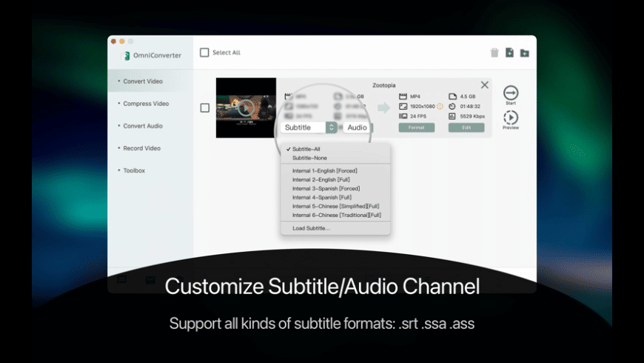
Task: Tick the Zootopia video row checkbox
Action: tap(204, 107)
